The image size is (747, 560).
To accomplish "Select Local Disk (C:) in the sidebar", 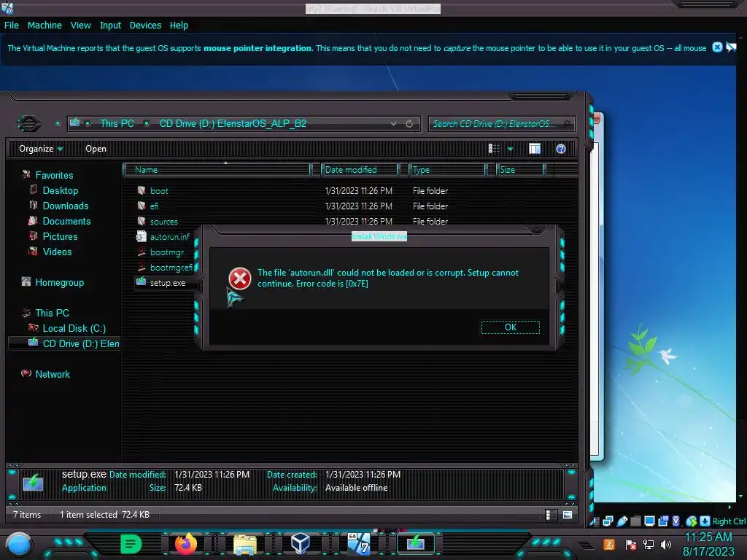I will pyautogui.click(x=74, y=328).
